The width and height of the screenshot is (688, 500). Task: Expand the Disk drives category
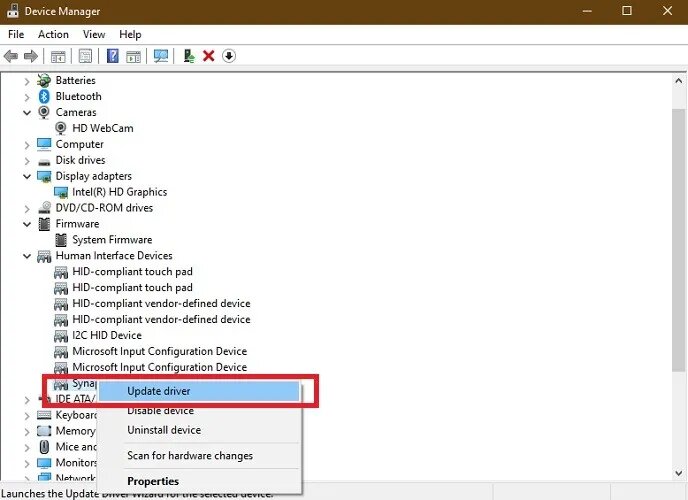click(27, 161)
